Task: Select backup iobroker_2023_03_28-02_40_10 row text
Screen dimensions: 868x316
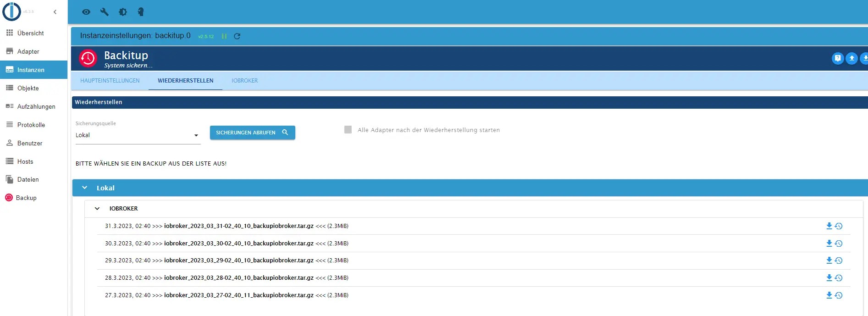Action: (227, 277)
